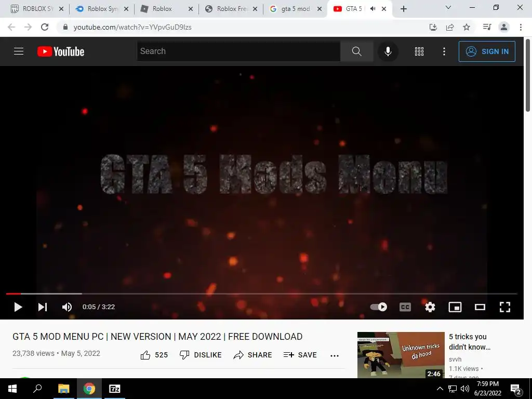Toggle the autoplay switch
Screen dimensions: 532x399
coord(379,307)
